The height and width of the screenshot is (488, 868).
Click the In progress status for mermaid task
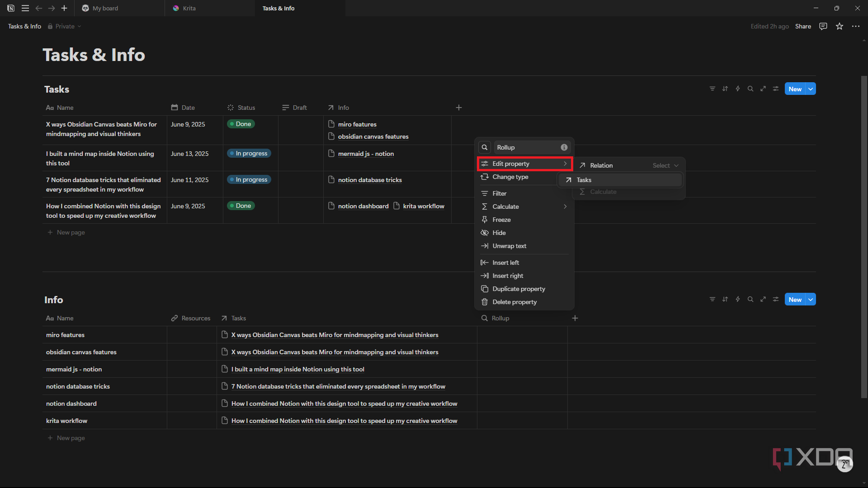click(249, 154)
